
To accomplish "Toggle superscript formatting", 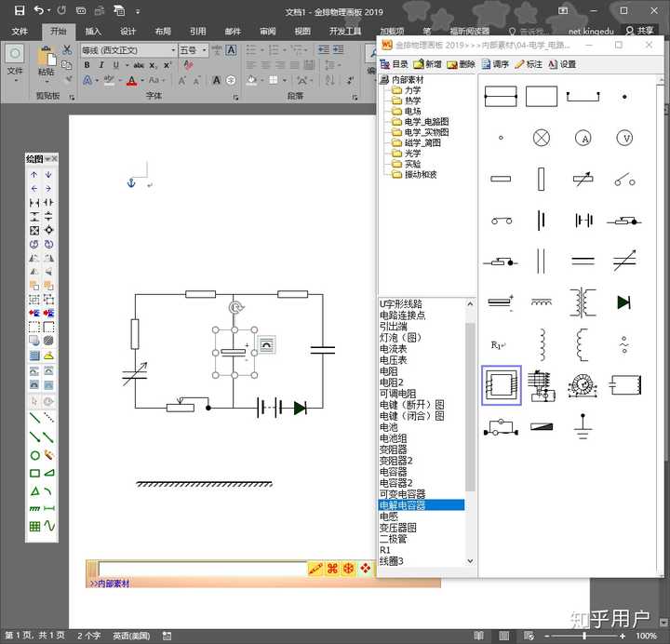I will (x=167, y=65).
